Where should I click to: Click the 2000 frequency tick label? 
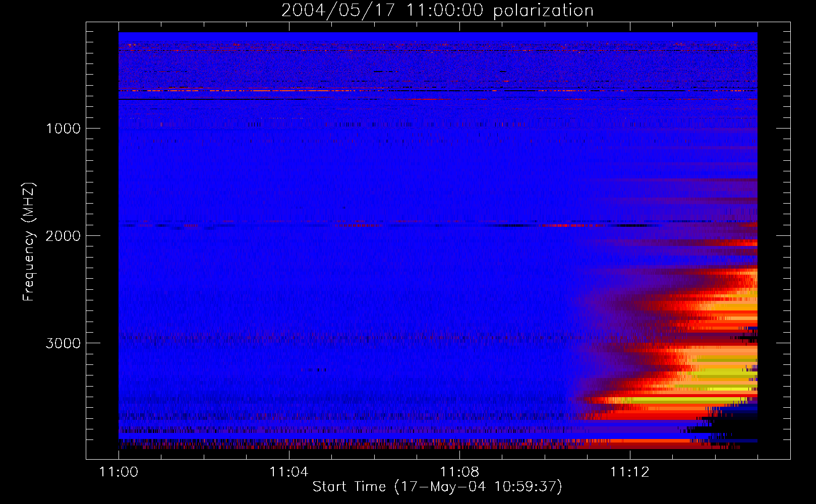[x=63, y=236]
